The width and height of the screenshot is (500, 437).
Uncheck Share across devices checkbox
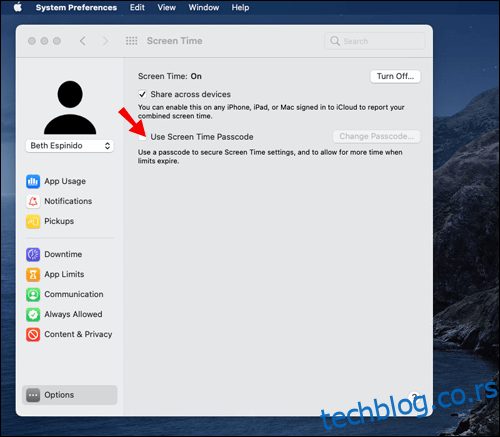142,94
